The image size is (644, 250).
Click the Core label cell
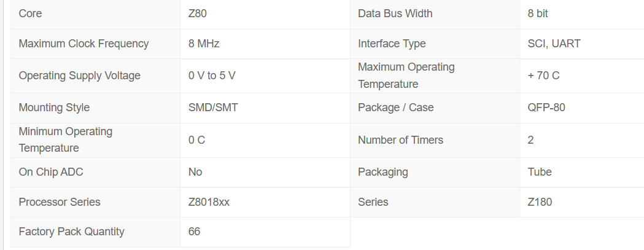click(x=95, y=14)
